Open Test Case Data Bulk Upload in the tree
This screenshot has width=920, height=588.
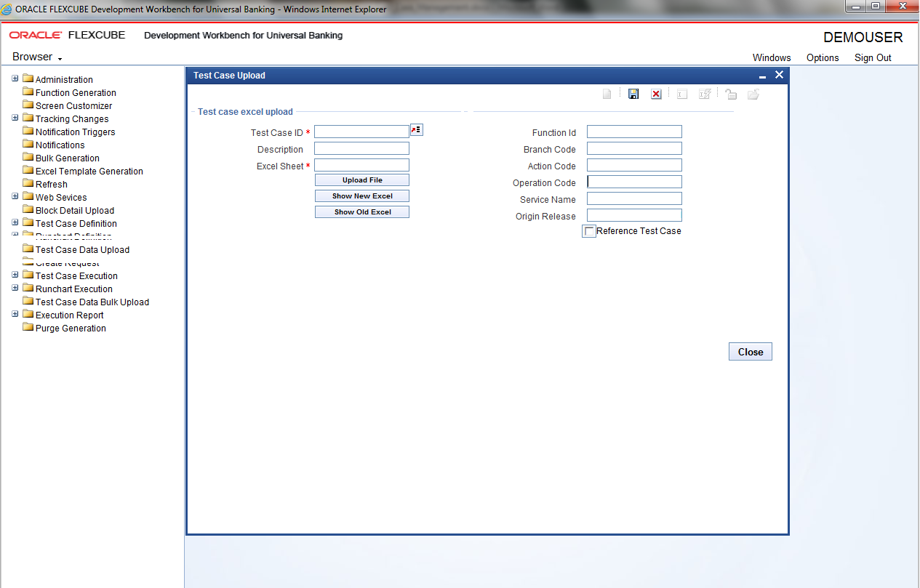(x=92, y=302)
